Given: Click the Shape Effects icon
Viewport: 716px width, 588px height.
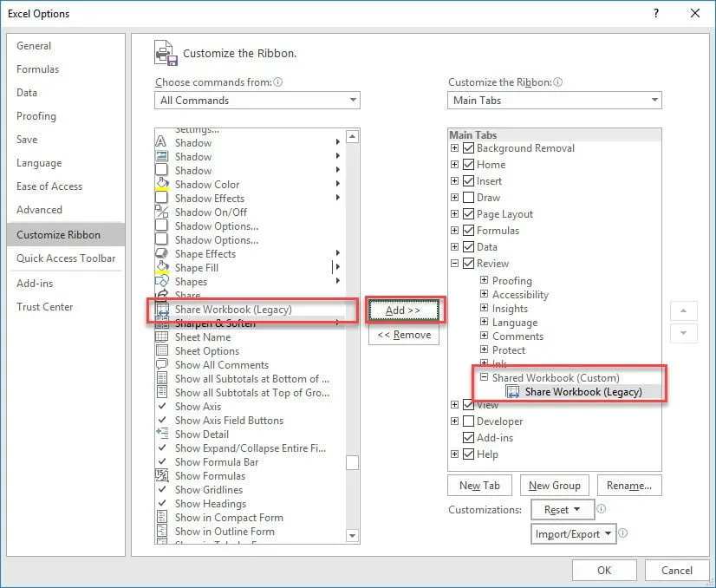Looking at the screenshot, I should (161, 254).
